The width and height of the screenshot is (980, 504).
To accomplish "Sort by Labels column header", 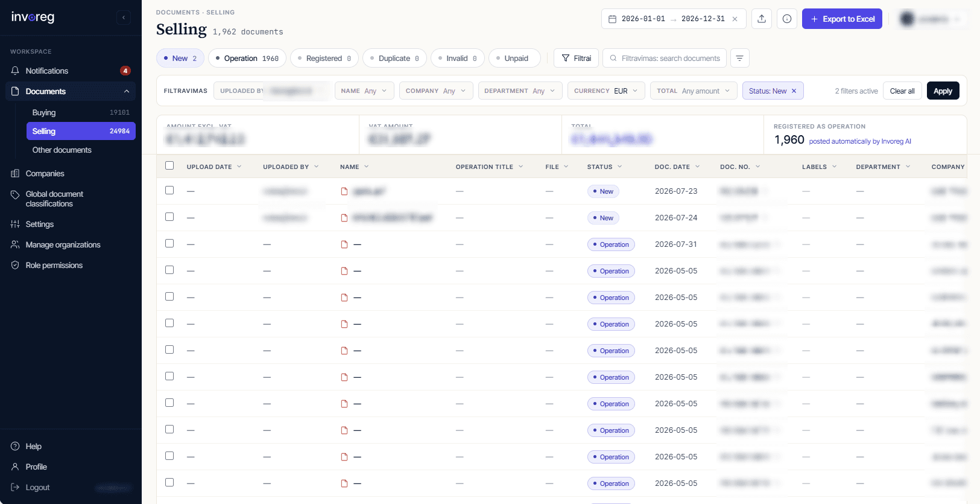I will click(x=819, y=167).
